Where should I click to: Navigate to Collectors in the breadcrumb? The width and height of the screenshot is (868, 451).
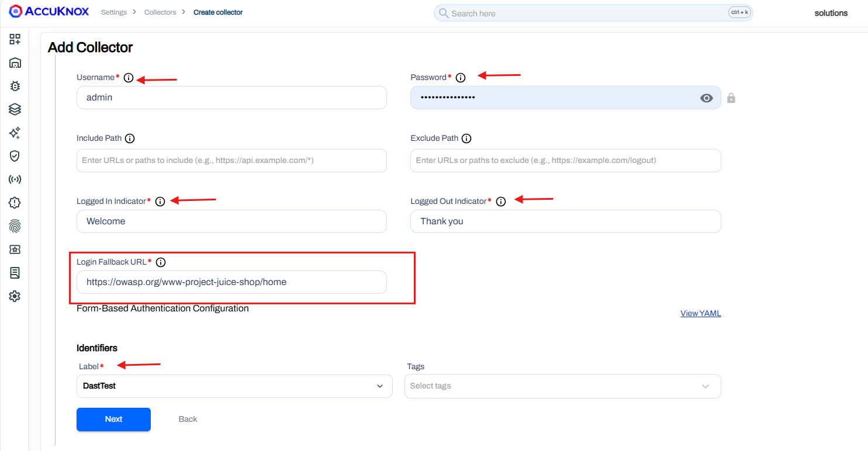(x=160, y=12)
